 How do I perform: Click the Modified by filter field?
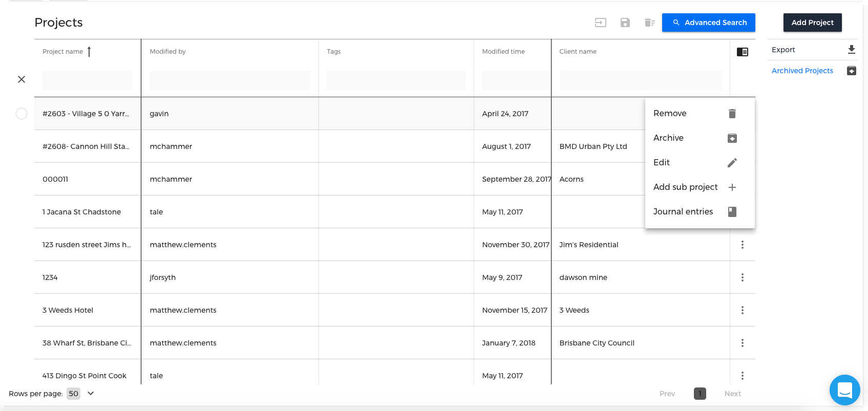point(230,80)
